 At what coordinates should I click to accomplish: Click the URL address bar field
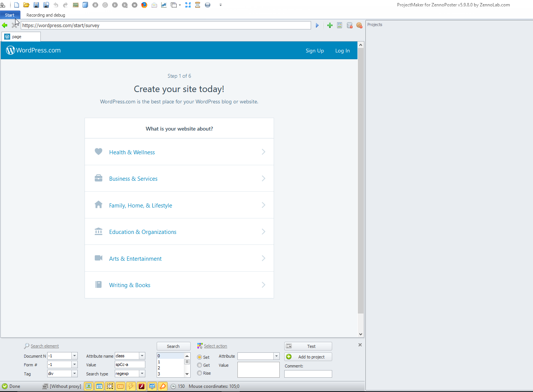[166, 25]
